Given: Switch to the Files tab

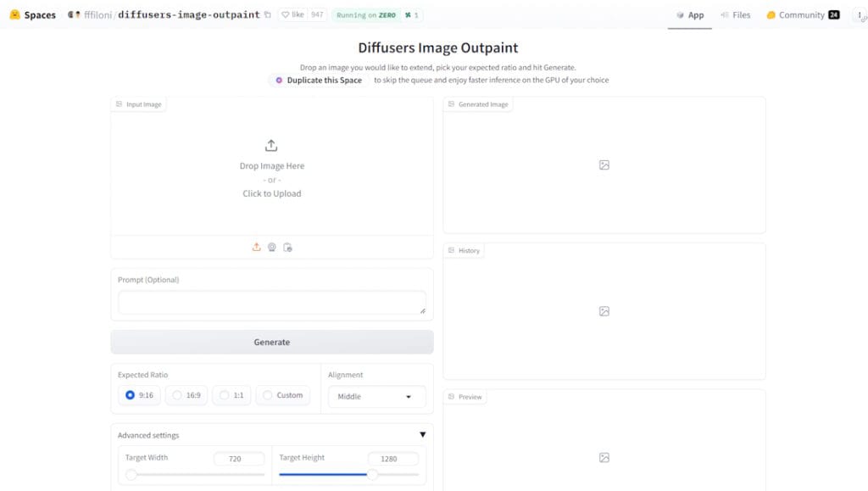Looking at the screenshot, I should 735,15.
